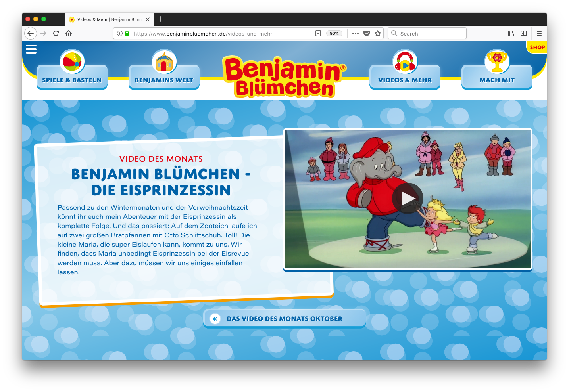Toggle the Firefox sidebar panel
Viewport: 569px width, 392px height.
(x=524, y=34)
